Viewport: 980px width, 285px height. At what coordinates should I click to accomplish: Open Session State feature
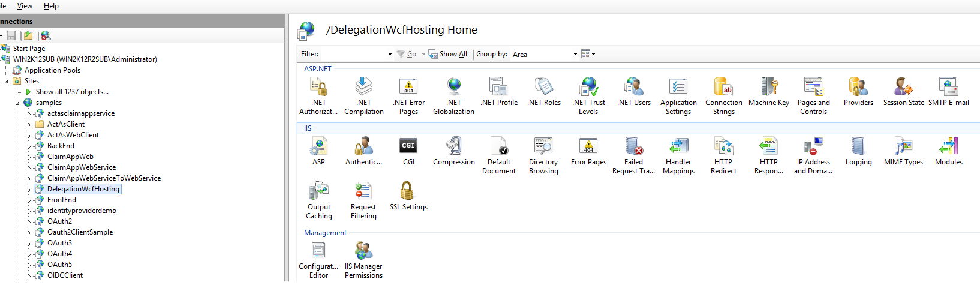[904, 91]
